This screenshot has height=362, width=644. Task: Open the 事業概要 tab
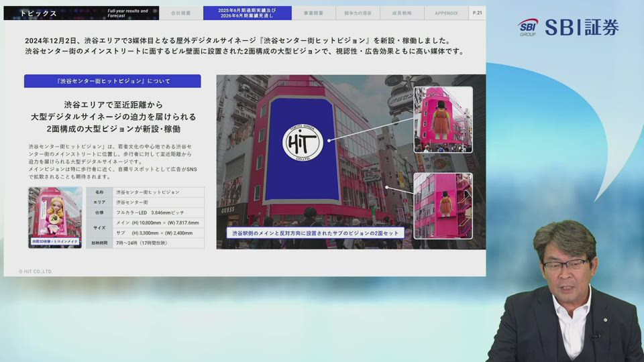313,13
